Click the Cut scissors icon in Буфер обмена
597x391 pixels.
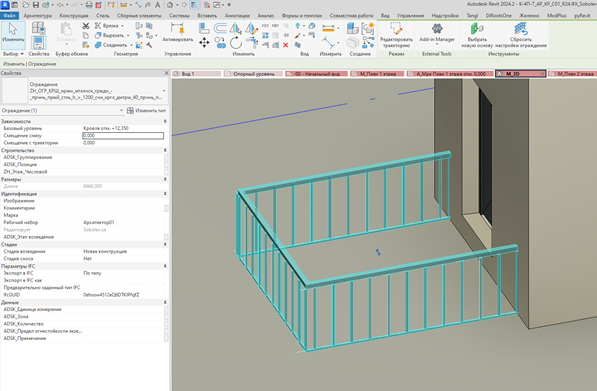pos(86,26)
